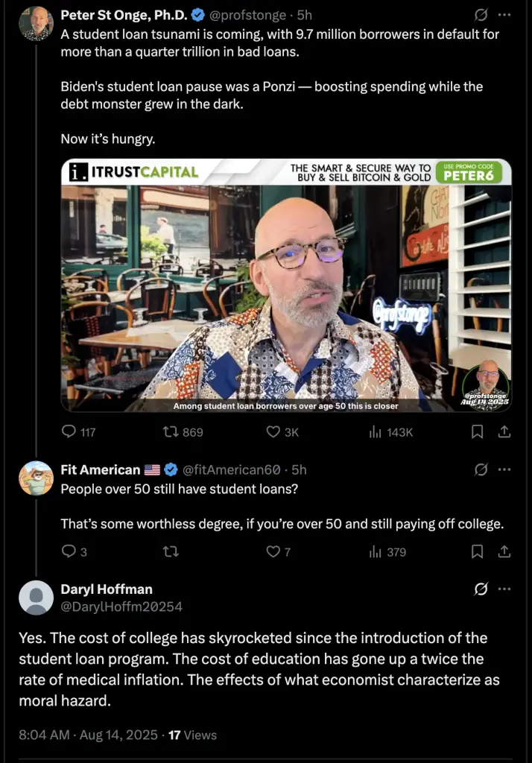The width and height of the screenshot is (532, 763).
Task: Bookmark Peter St Onge's post
Action: [x=478, y=431]
